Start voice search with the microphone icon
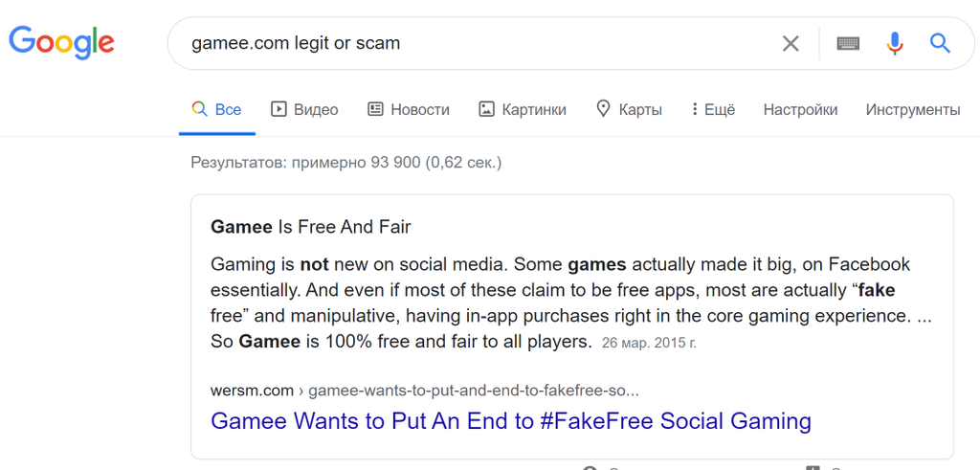Screen dimensions: 980x470 point(895,43)
